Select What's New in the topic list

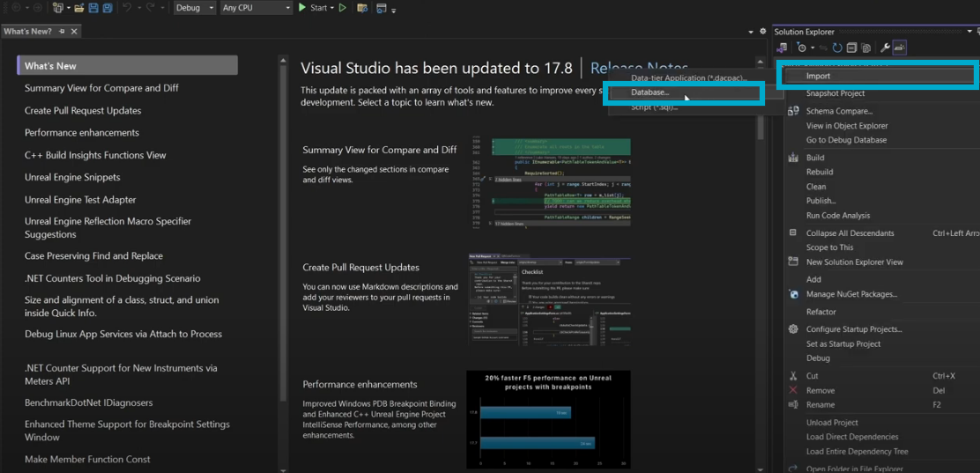pyautogui.click(x=128, y=65)
